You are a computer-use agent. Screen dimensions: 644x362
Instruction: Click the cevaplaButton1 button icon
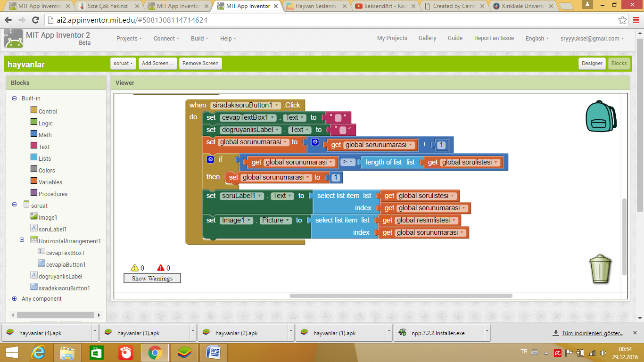click(41, 263)
